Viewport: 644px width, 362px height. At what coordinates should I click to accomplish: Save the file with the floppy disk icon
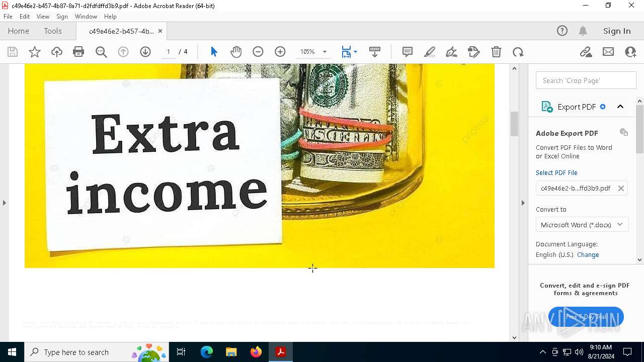[x=13, y=52]
